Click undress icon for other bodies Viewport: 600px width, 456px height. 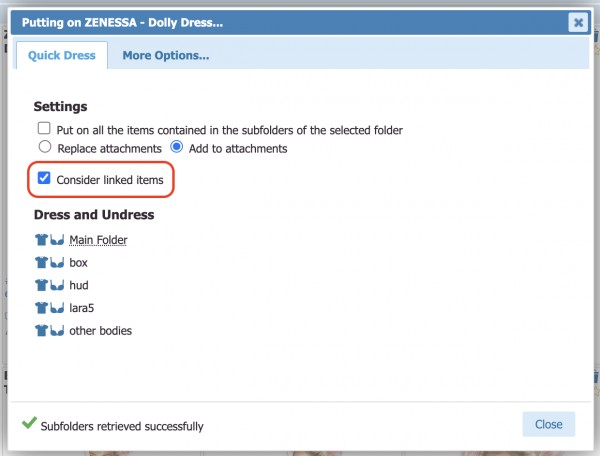click(57, 330)
